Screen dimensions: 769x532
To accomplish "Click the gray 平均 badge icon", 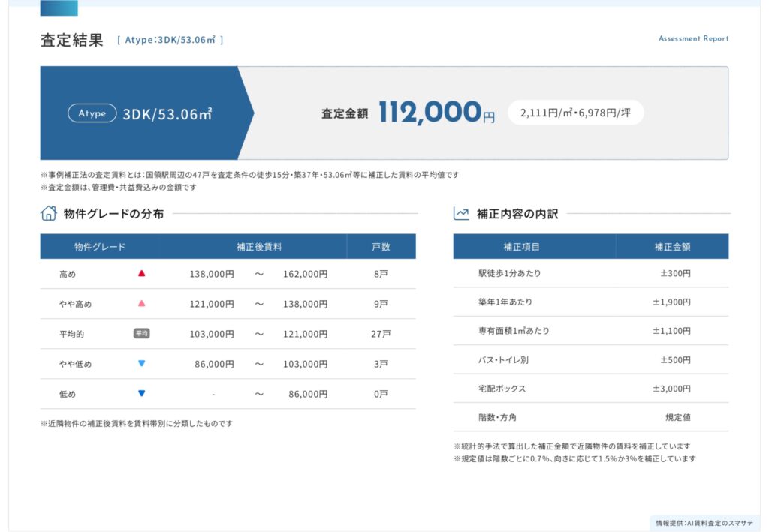I will [142, 334].
